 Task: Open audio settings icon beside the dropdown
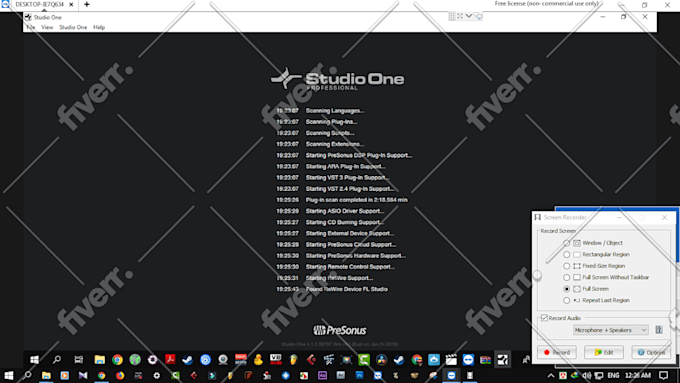659,330
